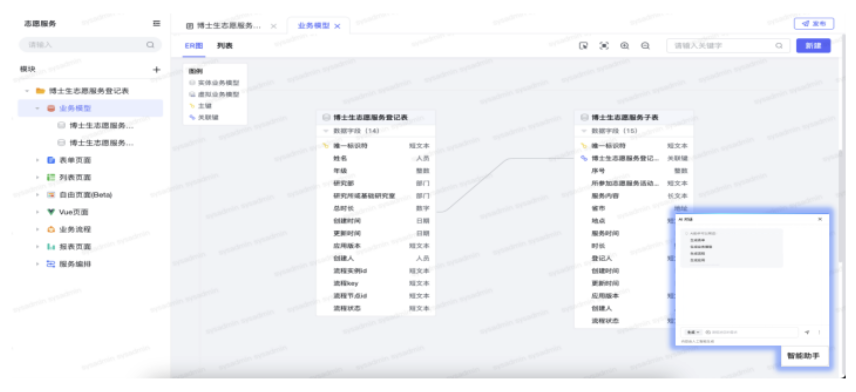This screenshot has height=392, width=856.
Task: Click the send icon in the AI chat panel
Action: pyautogui.click(x=807, y=332)
